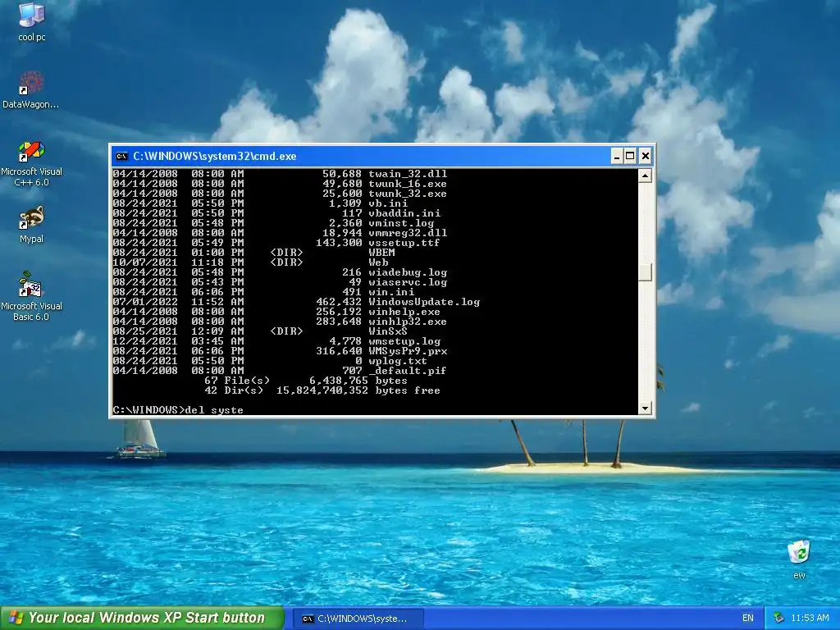Open the EN language indicator
This screenshot has height=630, width=840.
pyautogui.click(x=748, y=618)
